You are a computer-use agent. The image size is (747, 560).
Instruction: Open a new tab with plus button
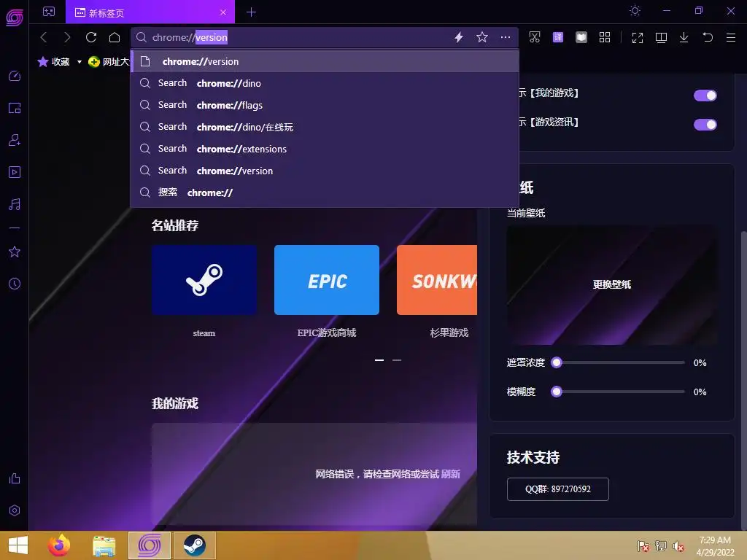252,12
